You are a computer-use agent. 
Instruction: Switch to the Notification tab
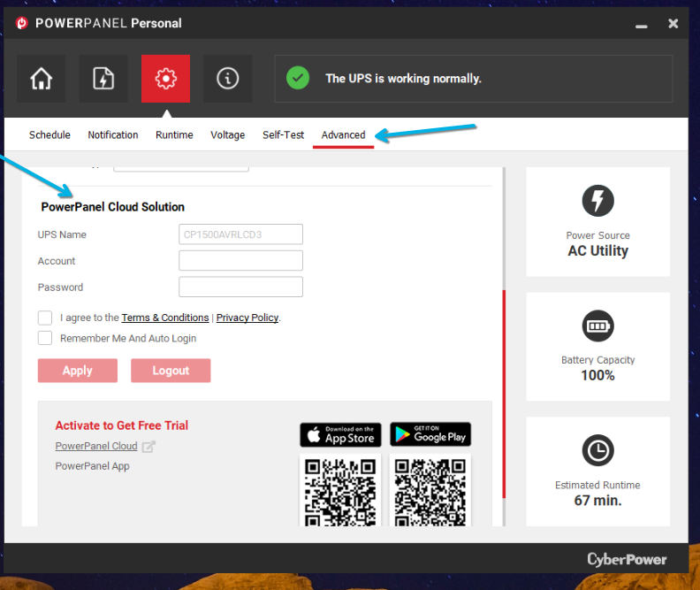tap(113, 134)
